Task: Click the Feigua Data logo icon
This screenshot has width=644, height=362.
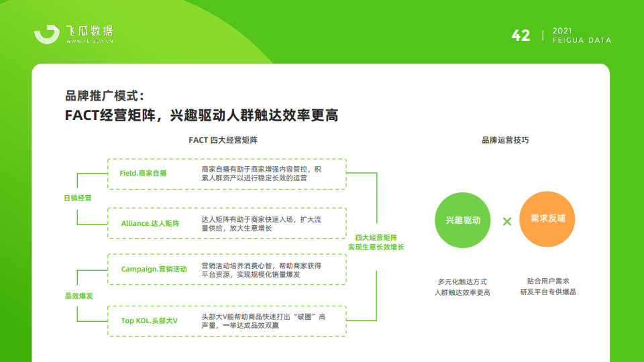Action: tap(47, 34)
